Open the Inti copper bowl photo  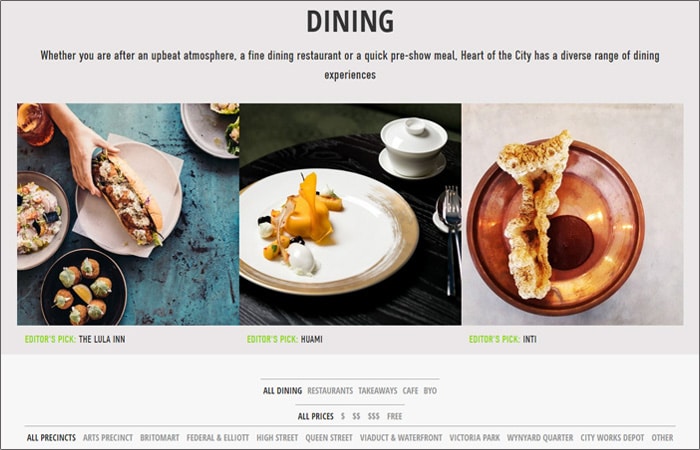point(573,214)
